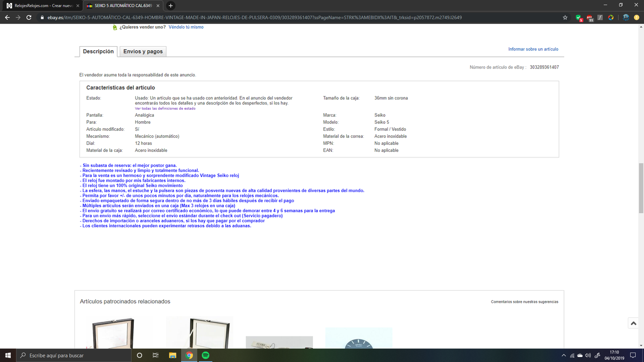Screen dimensions: 644x362
Task: Click Informar sobre un artículo link
Action: [x=533, y=49]
